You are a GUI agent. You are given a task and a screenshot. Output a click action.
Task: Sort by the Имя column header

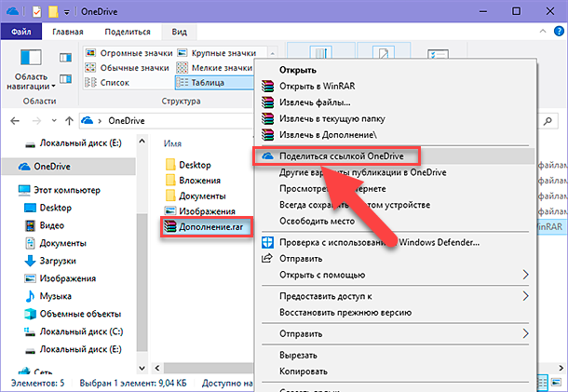[172, 143]
